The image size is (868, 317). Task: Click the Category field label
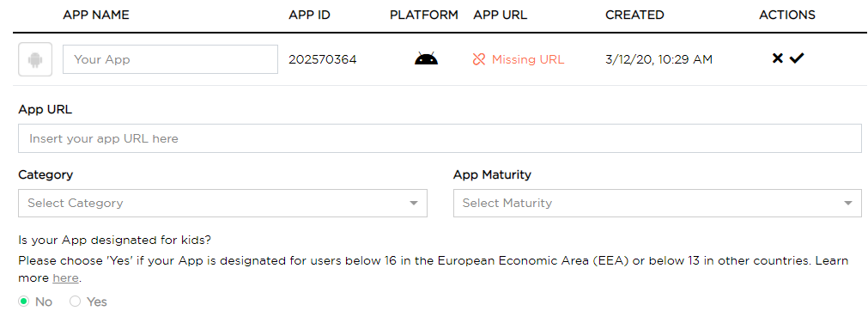[x=46, y=174]
